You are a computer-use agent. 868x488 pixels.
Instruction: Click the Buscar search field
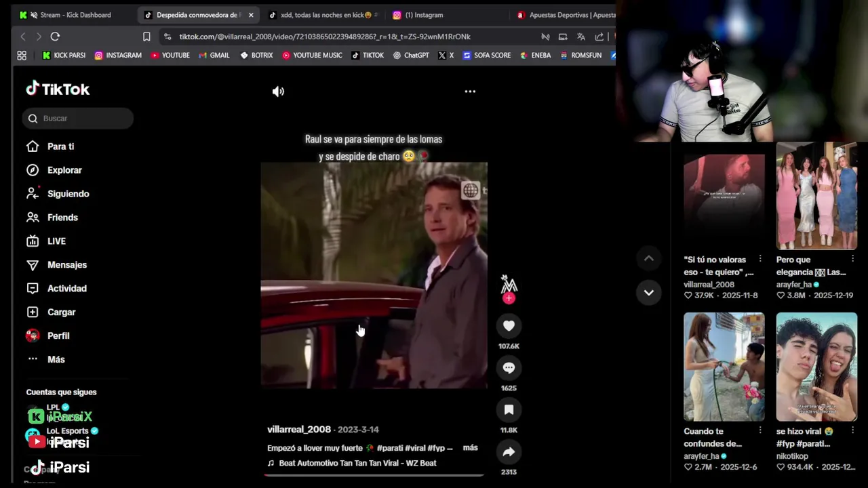pyautogui.click(x=78, y=119)
